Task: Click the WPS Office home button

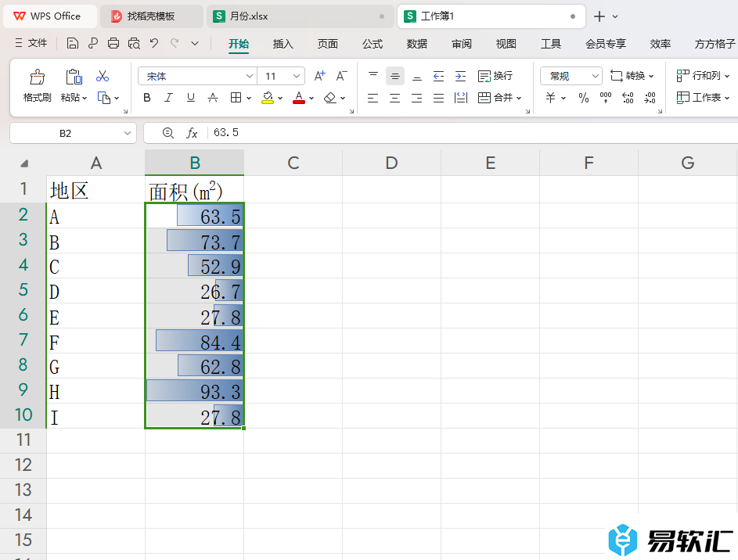Action: click(49, 16)
